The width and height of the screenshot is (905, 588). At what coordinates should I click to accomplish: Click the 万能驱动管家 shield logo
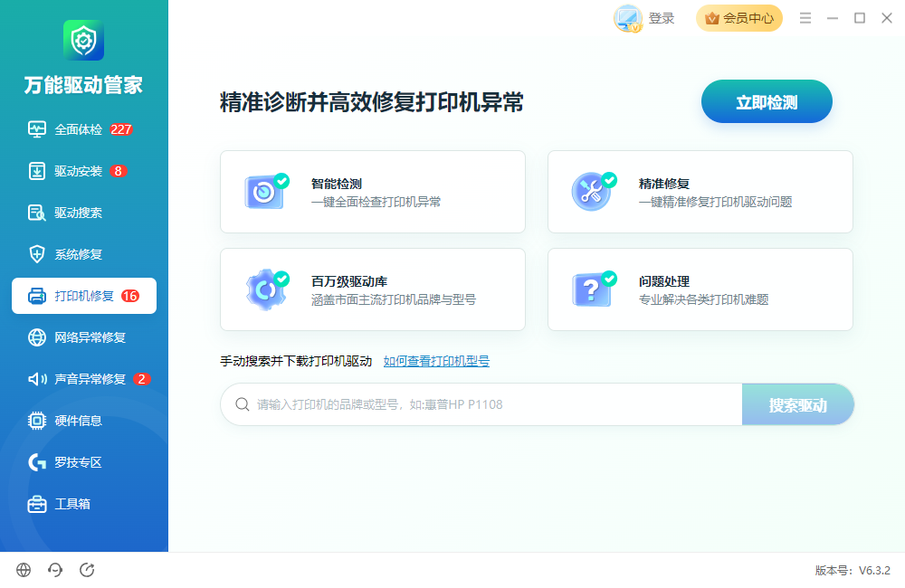pyautogui.click(x=83, y=41)
